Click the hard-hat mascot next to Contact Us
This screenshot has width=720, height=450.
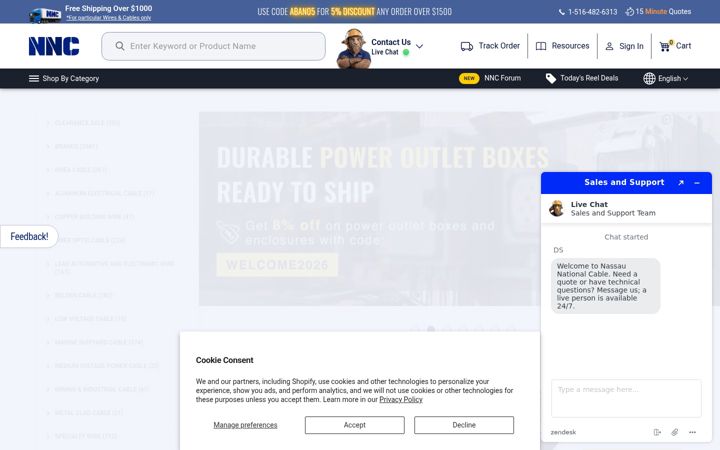tap(354, 49)
